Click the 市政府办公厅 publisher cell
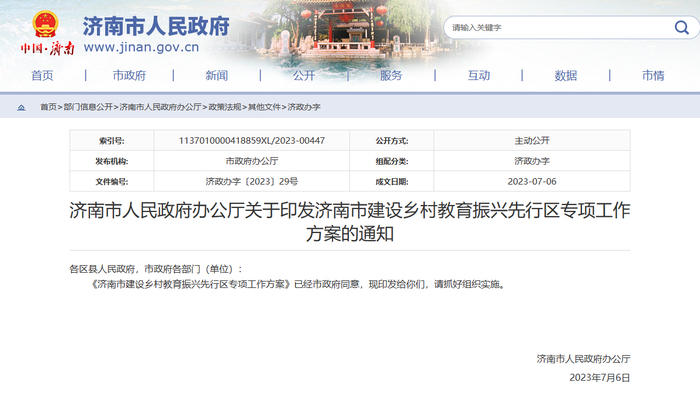Viewport: 700px width, 396px height. 252,161
